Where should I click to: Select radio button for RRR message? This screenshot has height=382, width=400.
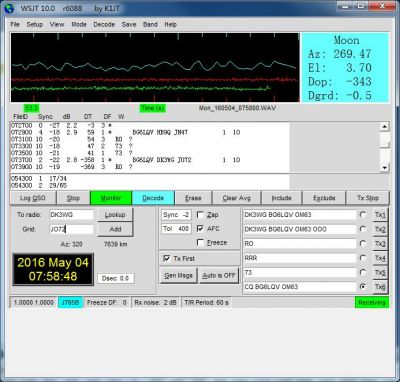tap(363, 258)
